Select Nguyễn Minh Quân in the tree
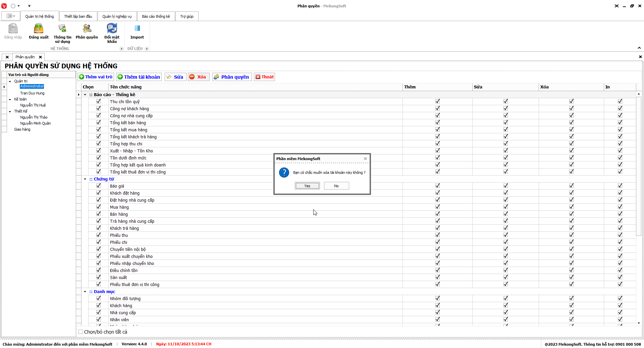Screen dimensions: 644x348 tap(36, 124)
